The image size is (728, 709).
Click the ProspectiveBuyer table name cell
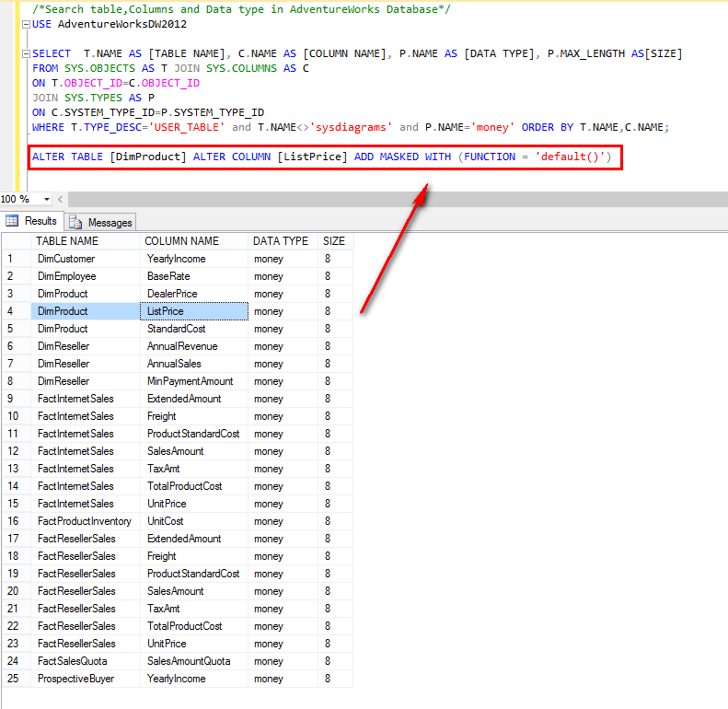point(86,679)
